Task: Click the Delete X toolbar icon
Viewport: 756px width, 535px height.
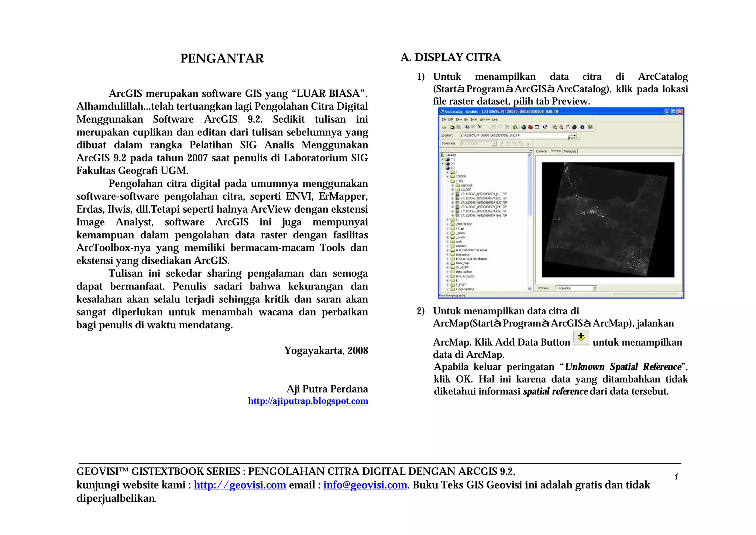Action: [x=480, y=127]
